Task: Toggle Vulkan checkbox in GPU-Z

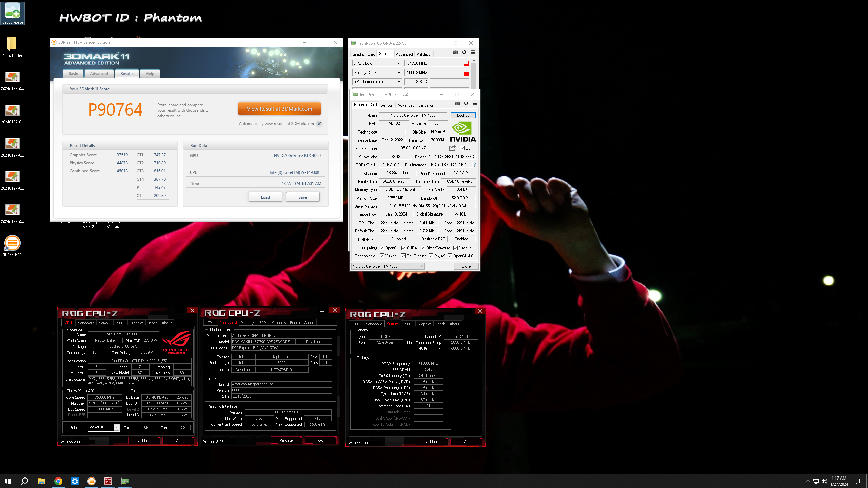Action: pos(382,256)
